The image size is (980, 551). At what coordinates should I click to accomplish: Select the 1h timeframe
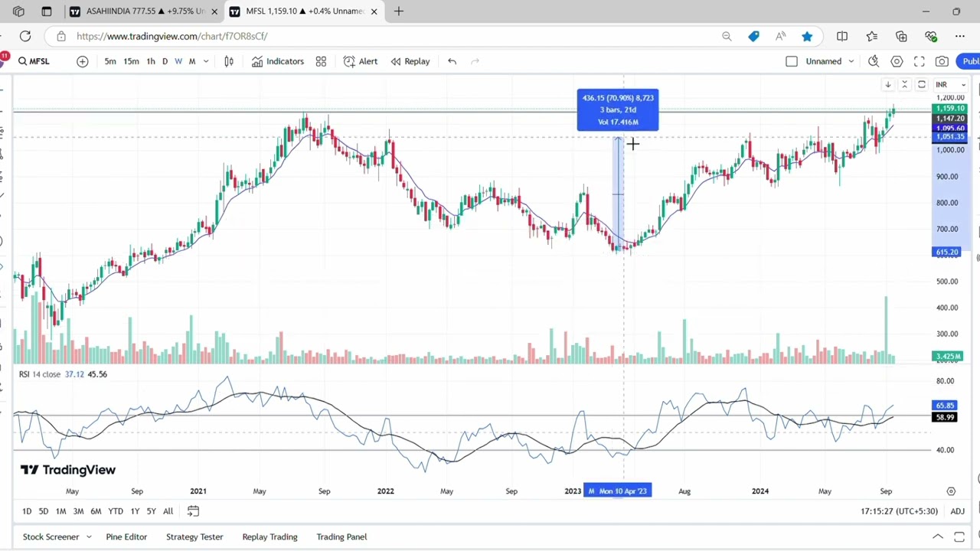151,61
